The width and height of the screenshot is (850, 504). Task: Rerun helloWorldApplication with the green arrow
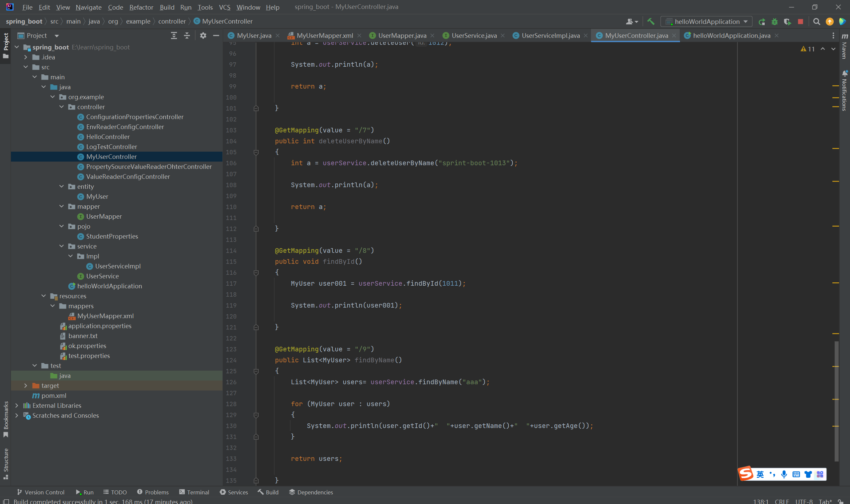click(x=762, y=22)
